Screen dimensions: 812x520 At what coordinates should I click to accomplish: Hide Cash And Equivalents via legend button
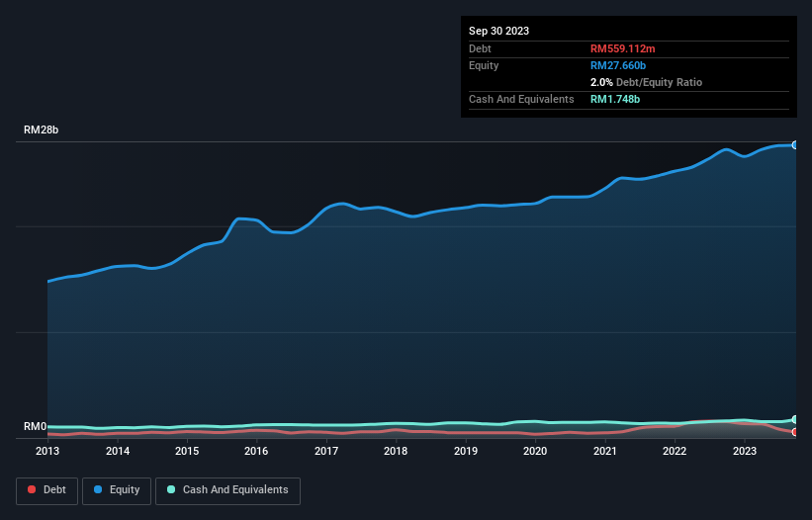pos(227,490)
